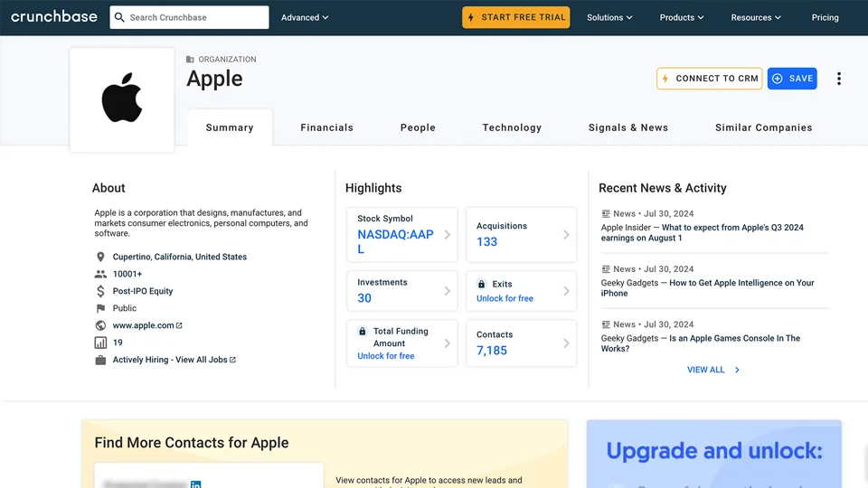Click the Crunchbase logo

pyautogui.click(x=53, y=17)
